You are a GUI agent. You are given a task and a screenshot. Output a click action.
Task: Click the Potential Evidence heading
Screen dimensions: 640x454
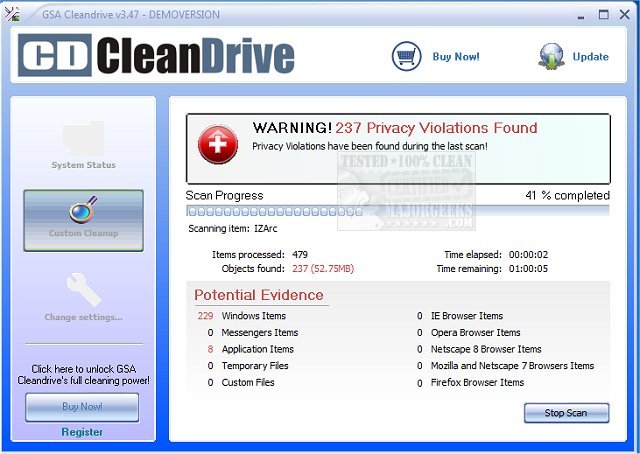pos(259,295)
